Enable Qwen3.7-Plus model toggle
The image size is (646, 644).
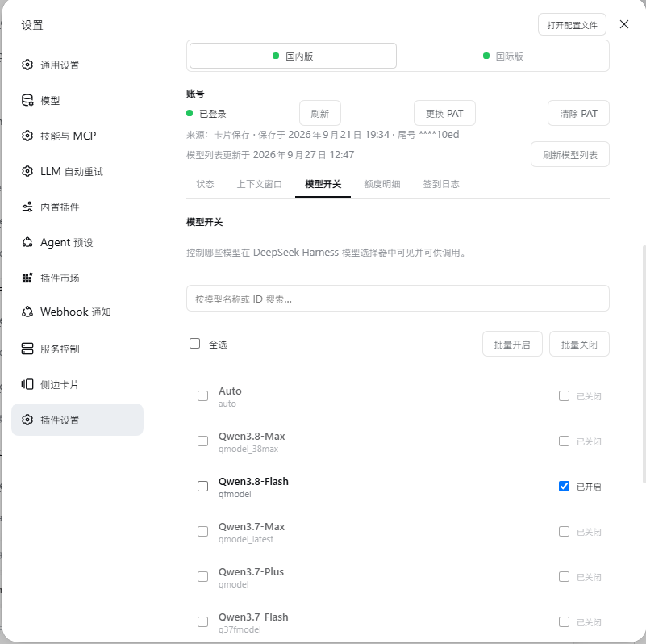point(564,576)
